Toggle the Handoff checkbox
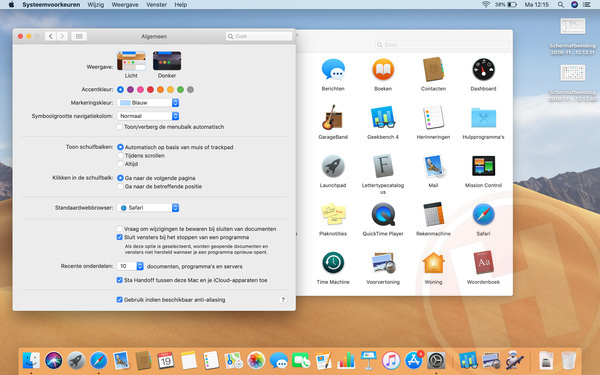This screenshot has height=375, width=600. [120, 280]
